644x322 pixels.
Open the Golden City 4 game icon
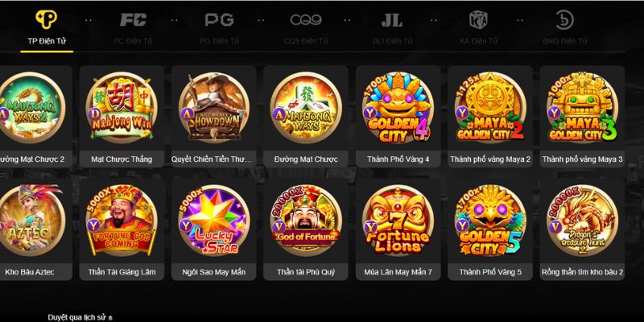(398, 108)
